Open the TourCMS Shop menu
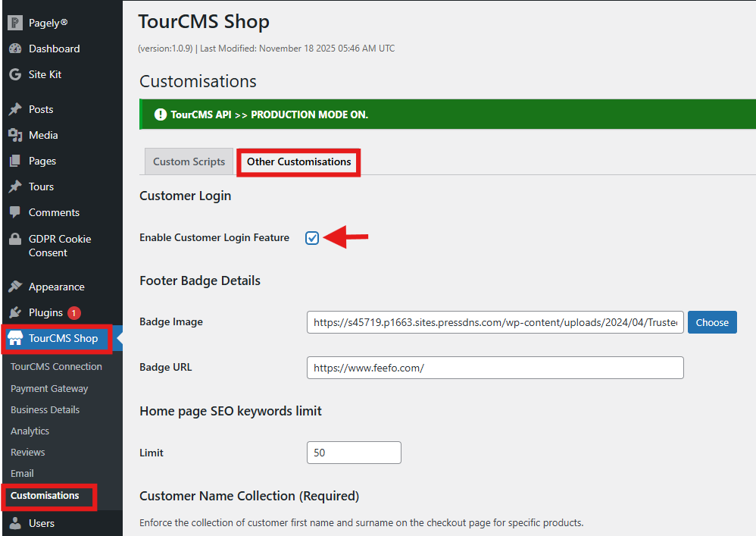Screen dimensions: 756x536 point(62,338)
